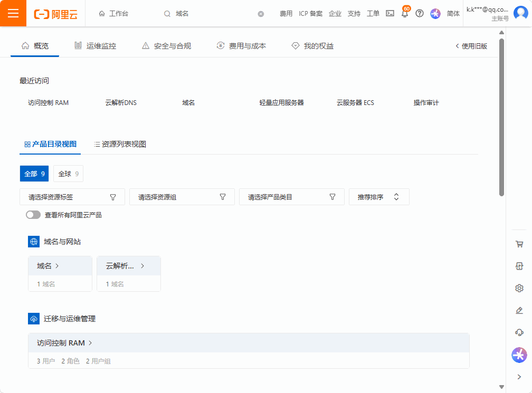Click the 3 用户 count under RAM

click(46, 361)
